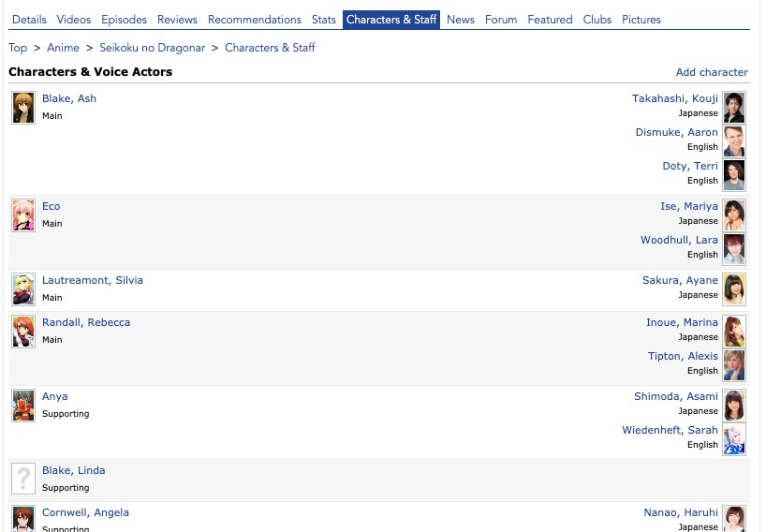766x532 pixels.
Task: Open the Anya character page
Action: point(54,397)
